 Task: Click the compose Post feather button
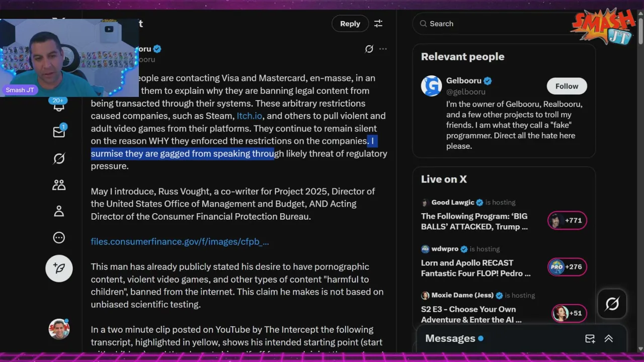[59, 268]
